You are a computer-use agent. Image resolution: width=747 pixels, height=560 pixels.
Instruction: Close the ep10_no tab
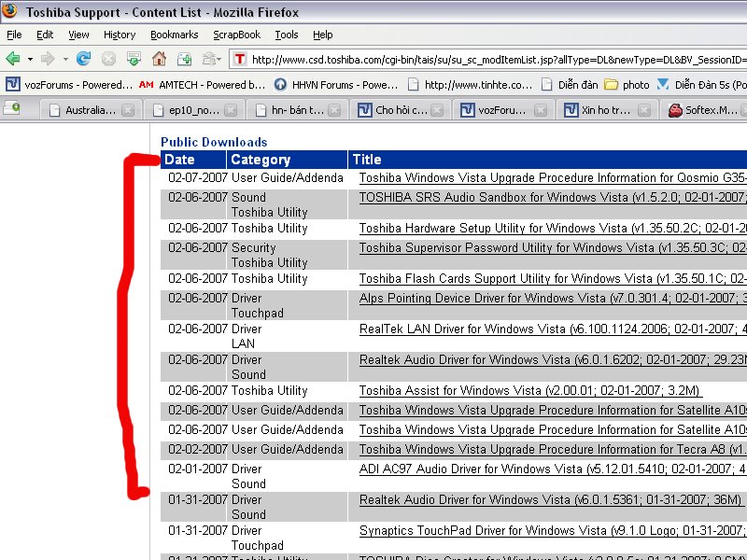click(x=231, y=110)
